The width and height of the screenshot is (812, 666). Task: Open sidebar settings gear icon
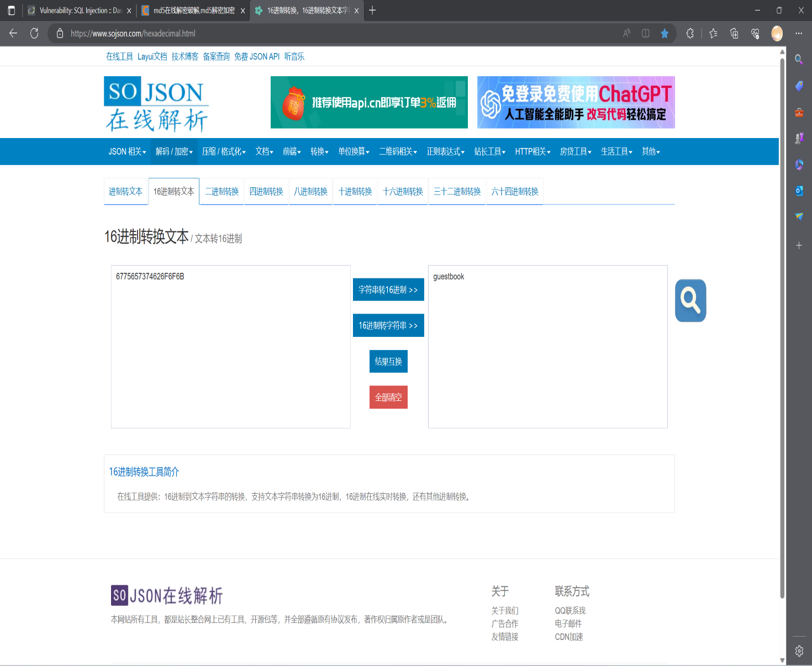pyautogui.click(x=799, y=651)
